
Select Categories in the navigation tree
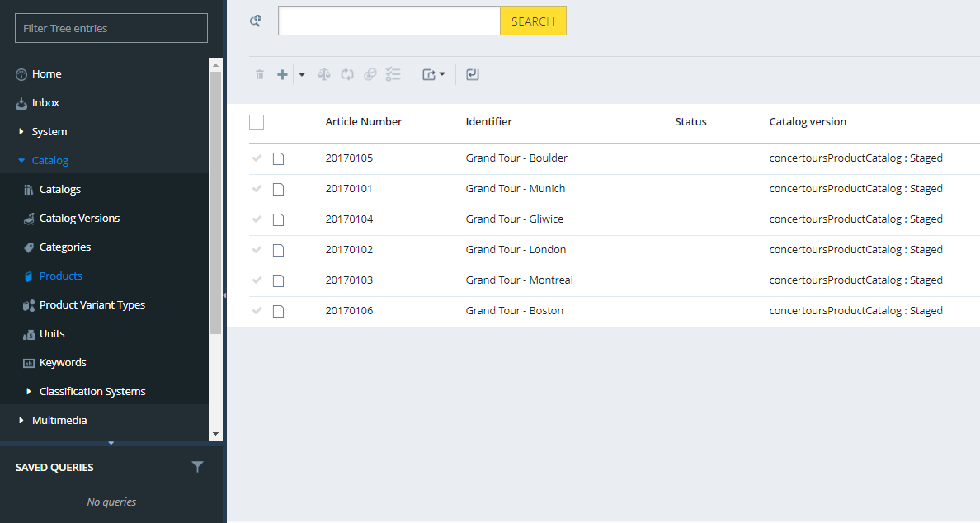[x=65, y=247]
